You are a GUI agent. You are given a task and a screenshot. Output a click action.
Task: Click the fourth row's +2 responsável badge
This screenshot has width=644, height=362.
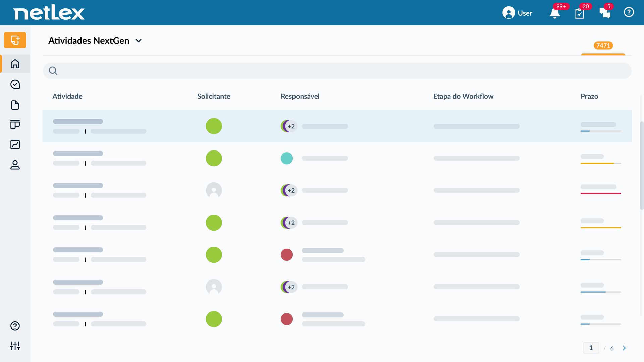[x=291, y=223]
